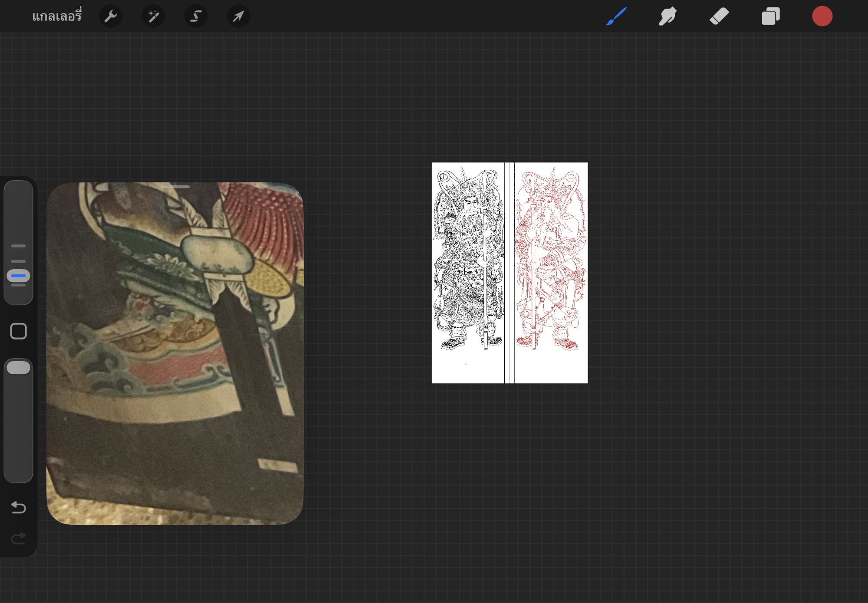Select the Smudge finger tool
868x603 pixels.
tap(667, 16)
